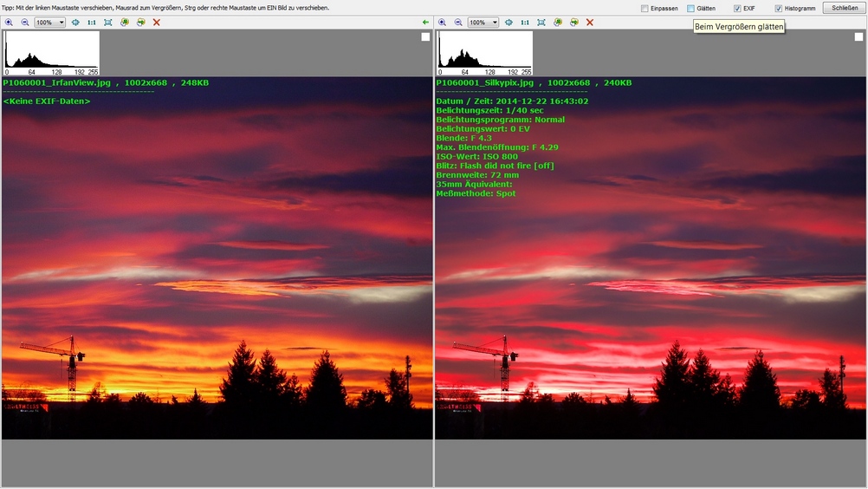Click green arrow in left pane toolbar
Screen dimensions: 868x489
425,23
